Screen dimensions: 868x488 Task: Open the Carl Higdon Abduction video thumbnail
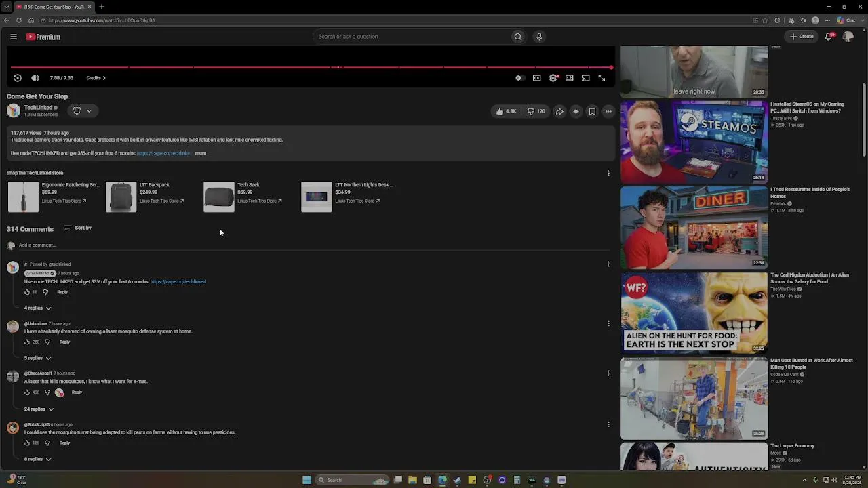tap(694, 313)
